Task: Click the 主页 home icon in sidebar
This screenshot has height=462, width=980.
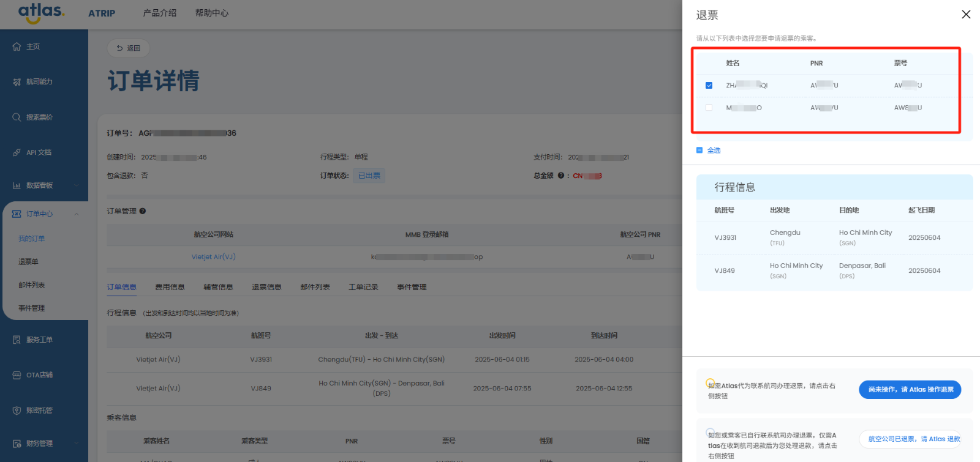Action: pos(17,47)
